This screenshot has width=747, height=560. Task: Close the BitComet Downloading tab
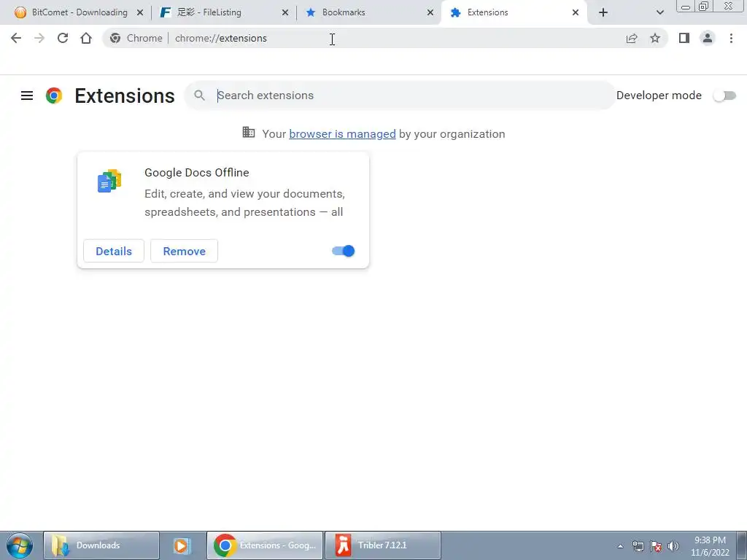point(140,12)
